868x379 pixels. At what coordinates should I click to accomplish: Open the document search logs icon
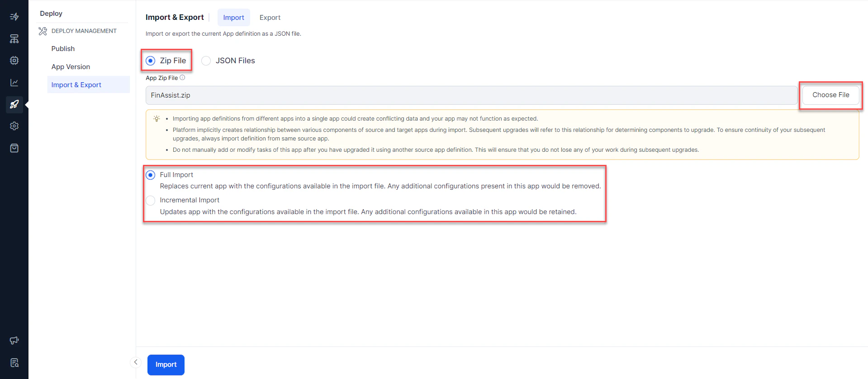click(x=14, y=363)
